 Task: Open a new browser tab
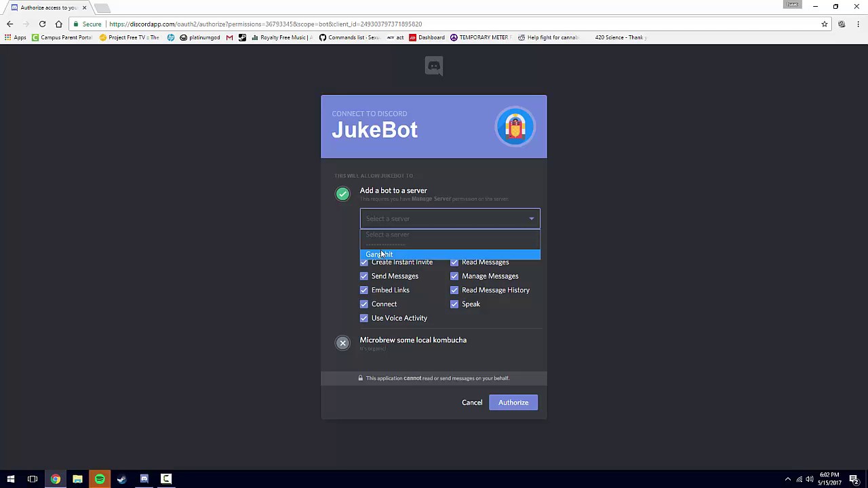pos(102,8)
